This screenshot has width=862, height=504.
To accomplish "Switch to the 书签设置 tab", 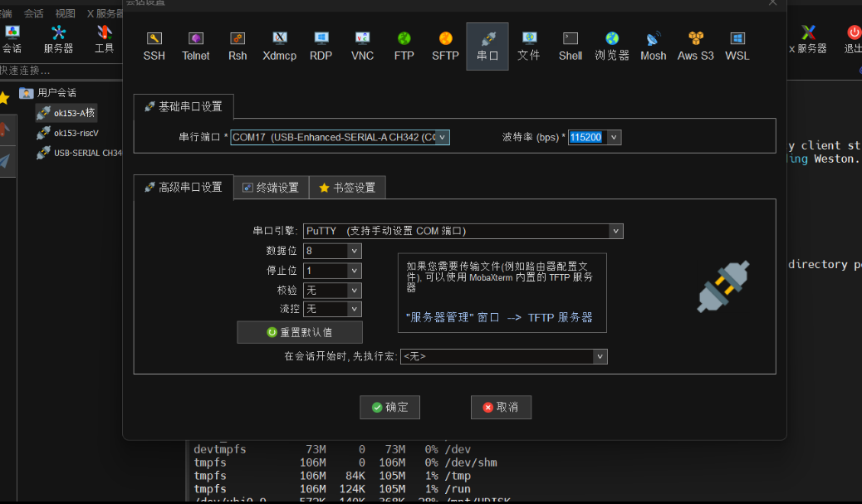I will [x=347, y=188].
